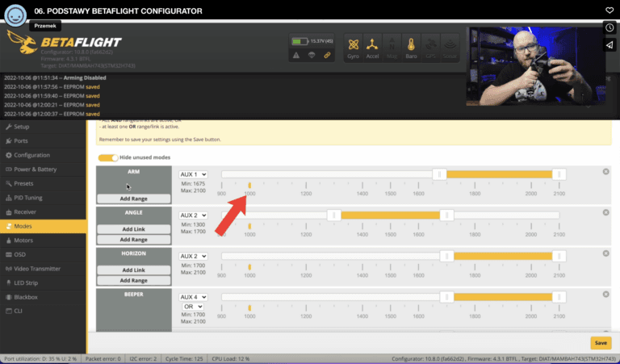
Task: Click the Przemek profile avatar
Action: [15, 16]
